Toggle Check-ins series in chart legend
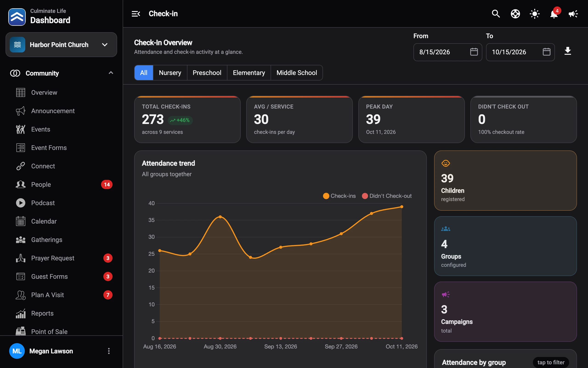Screen dimensions: 588x368 [339, 196]
